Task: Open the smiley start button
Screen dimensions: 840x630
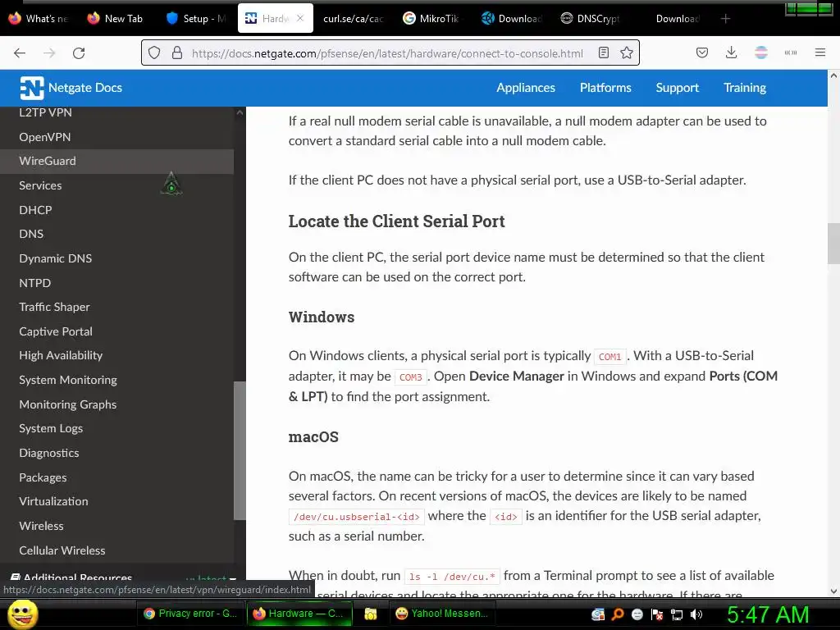Action: coord(22,614)
